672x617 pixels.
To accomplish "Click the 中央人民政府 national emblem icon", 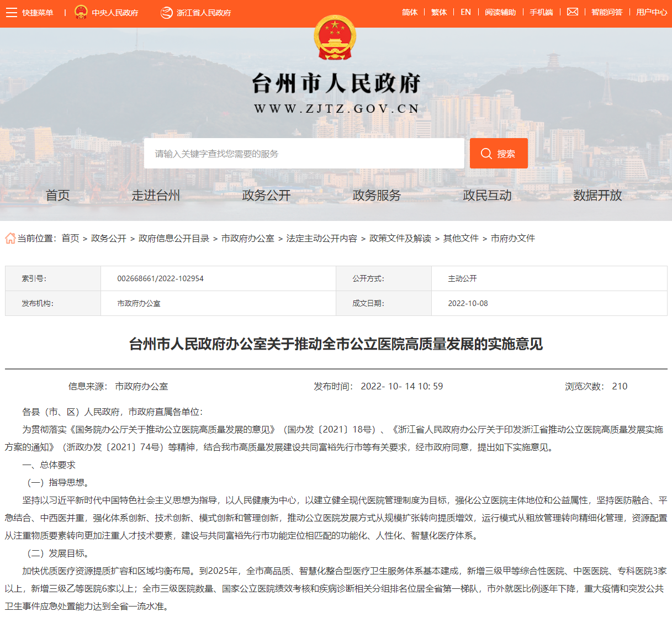I will click(82, 12).
